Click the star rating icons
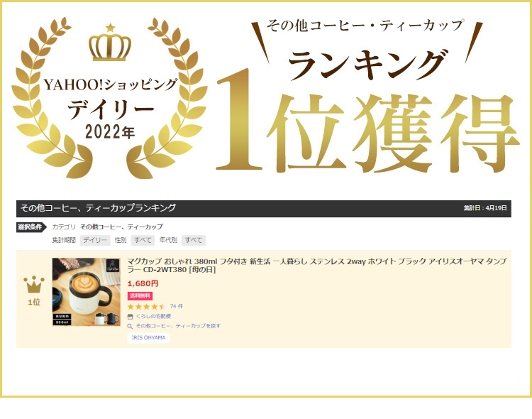This screenshot has height=419, width=532. 146,307
